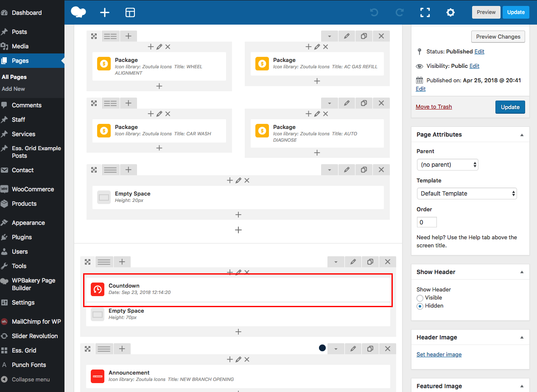Prepend an element above the AC GAS REFILL package

308,47
